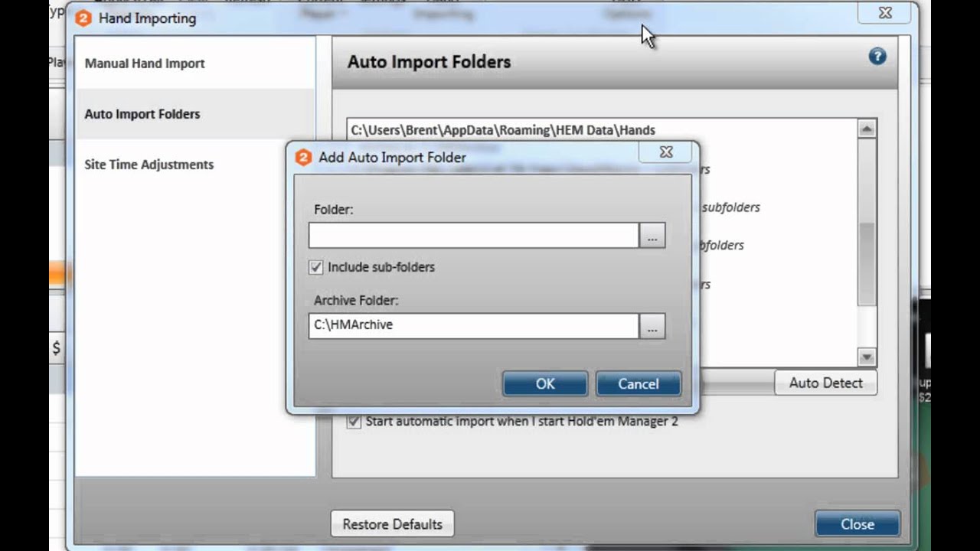Toggle the Include sub-folders checkbox
980x551 pixels.
click(316, 268)
